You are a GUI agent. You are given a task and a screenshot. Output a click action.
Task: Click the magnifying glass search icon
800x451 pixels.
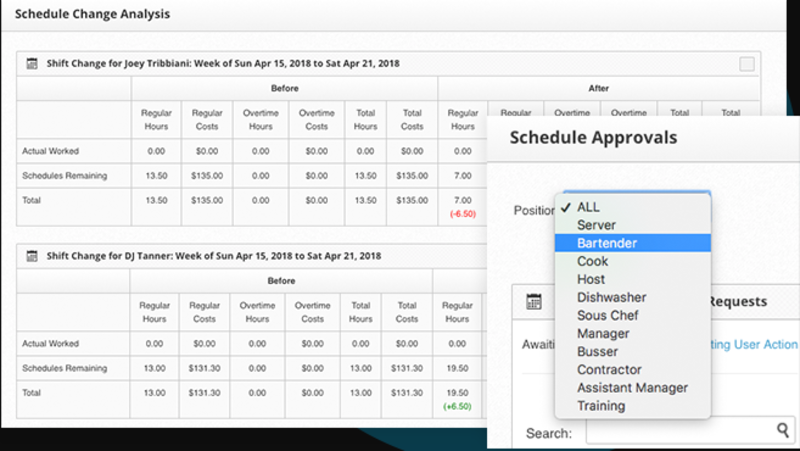[x=783, y=431]
